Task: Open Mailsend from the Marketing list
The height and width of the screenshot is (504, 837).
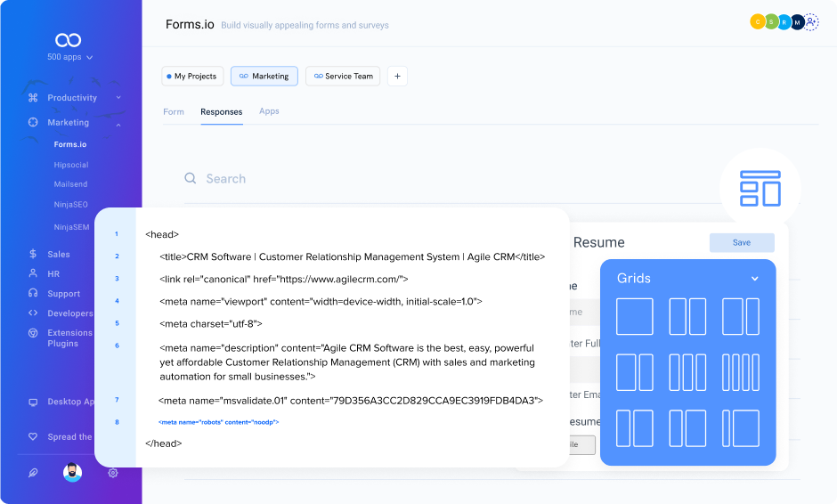Action: [70, 184]
